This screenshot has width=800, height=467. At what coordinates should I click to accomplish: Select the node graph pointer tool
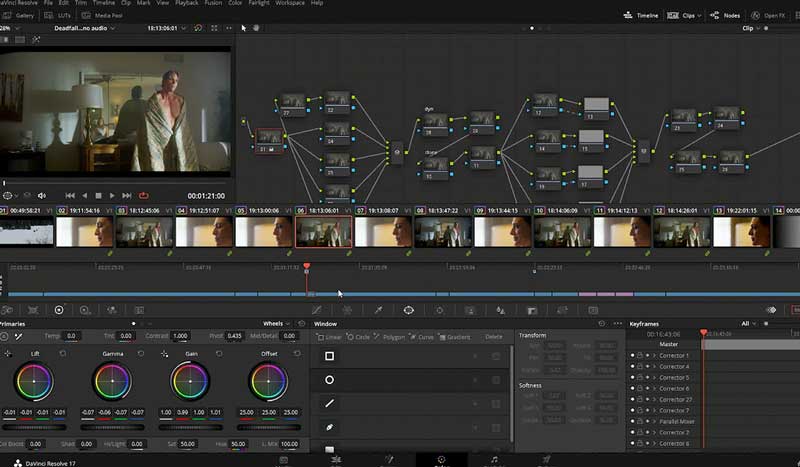point(243,28)
